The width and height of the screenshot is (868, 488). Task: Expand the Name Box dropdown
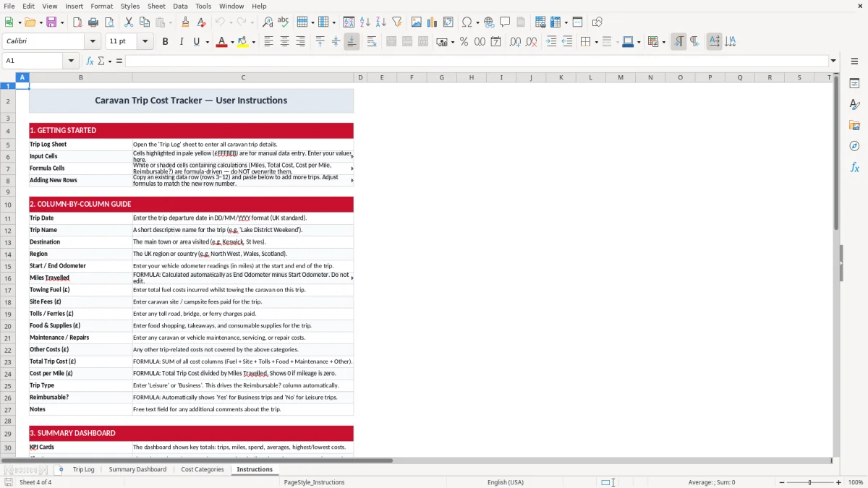(x=71, y=61)
